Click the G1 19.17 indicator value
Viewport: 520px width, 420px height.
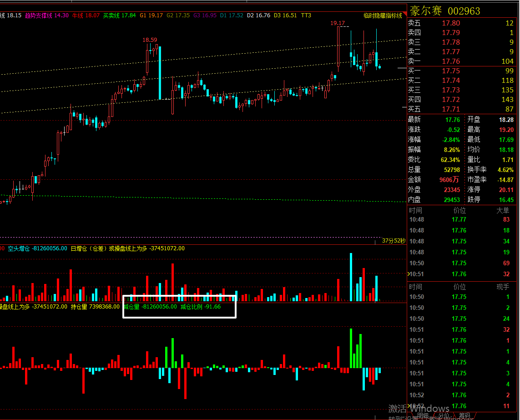[151, 15]
